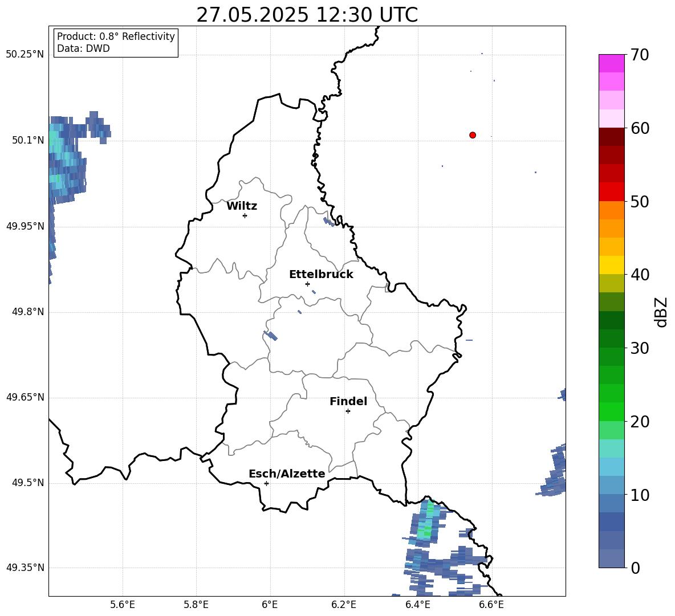Screen dimensions: 675x616
Task: Click the orange segment above 50 dBZ
Action: pos(611,210)
